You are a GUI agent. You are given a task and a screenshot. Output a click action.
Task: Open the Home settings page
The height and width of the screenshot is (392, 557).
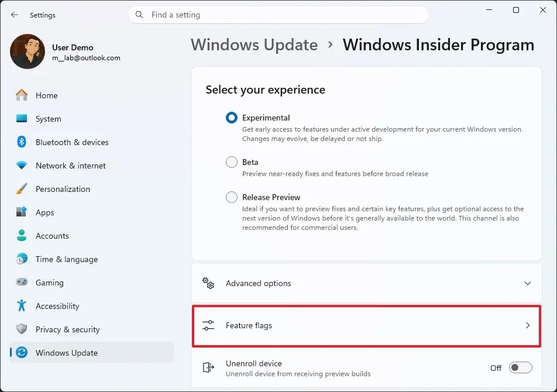tap(92, 95)
